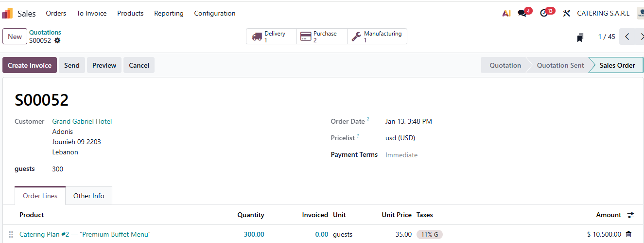
Task: Open the activities clock icon
Action: point(544,13)
